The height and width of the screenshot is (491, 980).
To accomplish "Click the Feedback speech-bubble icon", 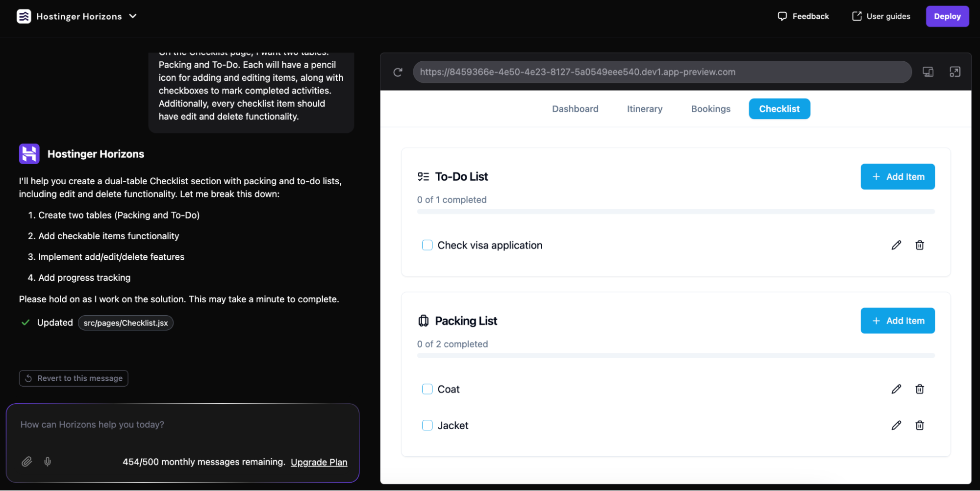I will tap(783, 16).
